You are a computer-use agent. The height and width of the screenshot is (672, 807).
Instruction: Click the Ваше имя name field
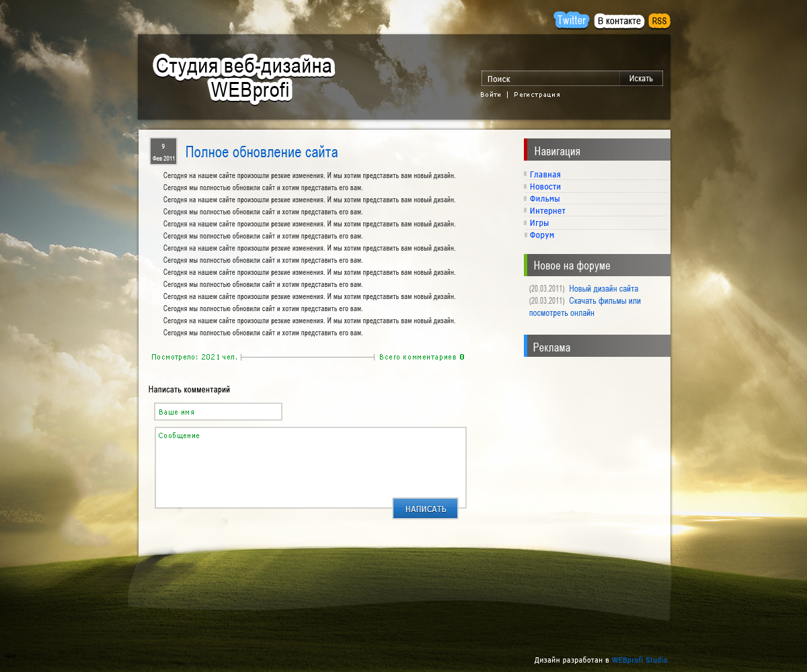218,411
